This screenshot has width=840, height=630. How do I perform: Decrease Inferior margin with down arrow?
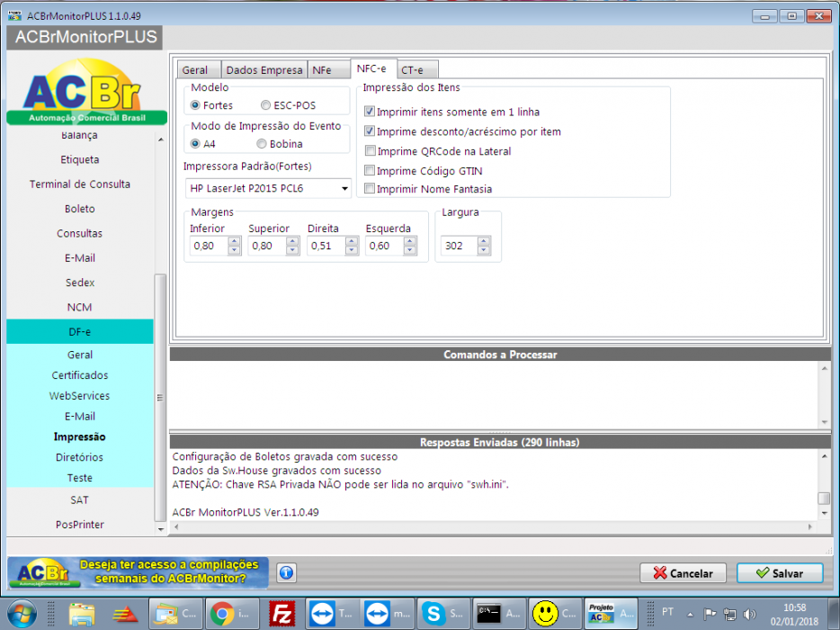click(234, 250)
